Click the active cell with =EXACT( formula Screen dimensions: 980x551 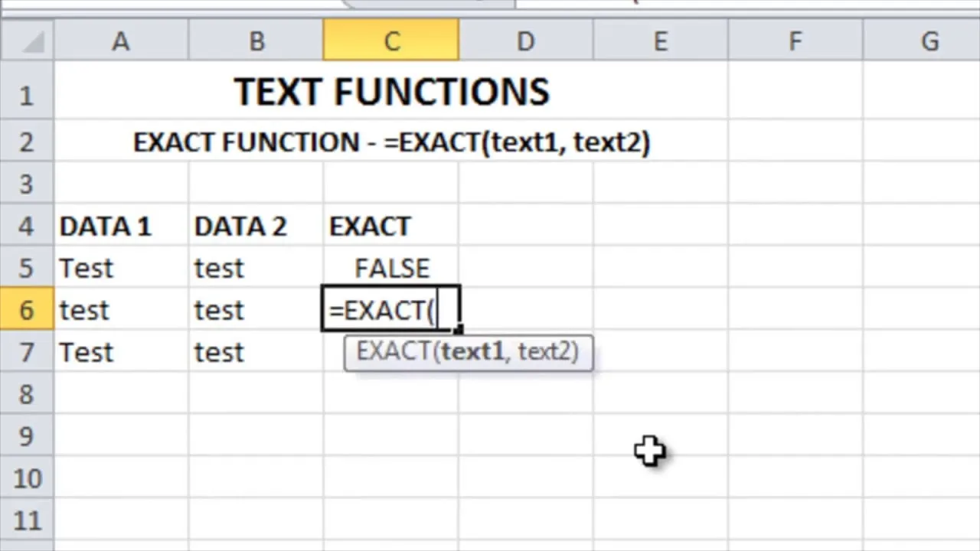coord(391,309)
